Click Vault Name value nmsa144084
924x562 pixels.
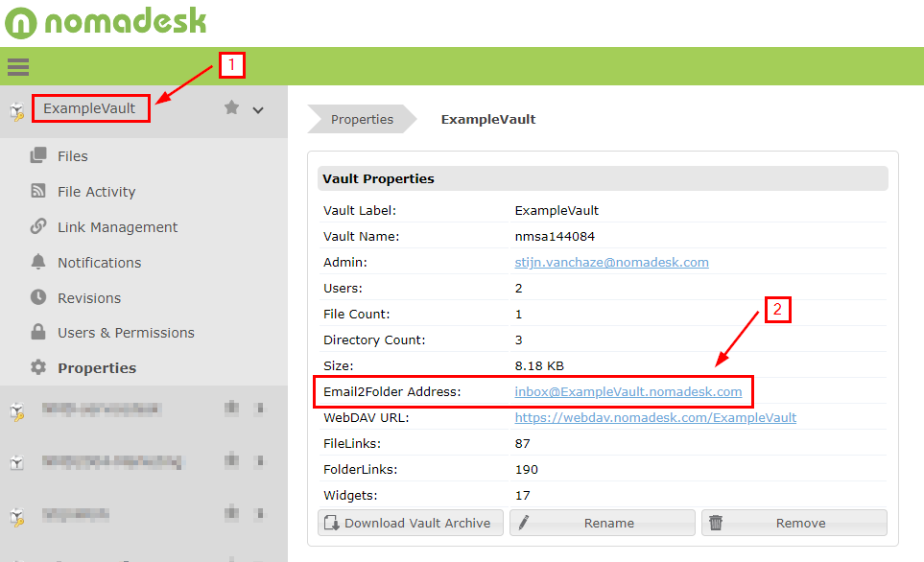(x=555, y=236)
